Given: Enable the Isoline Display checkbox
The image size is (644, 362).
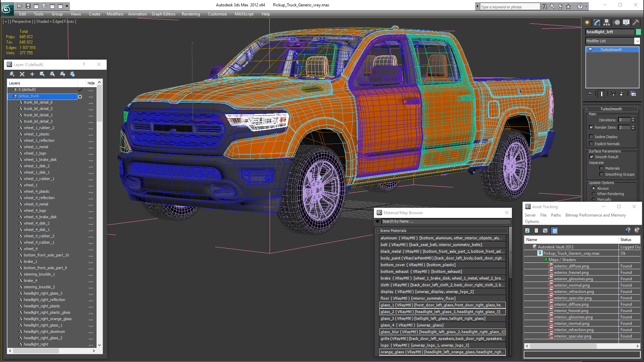Looking at the screenshot, I should pyautogui.click(x=591, y=137).
